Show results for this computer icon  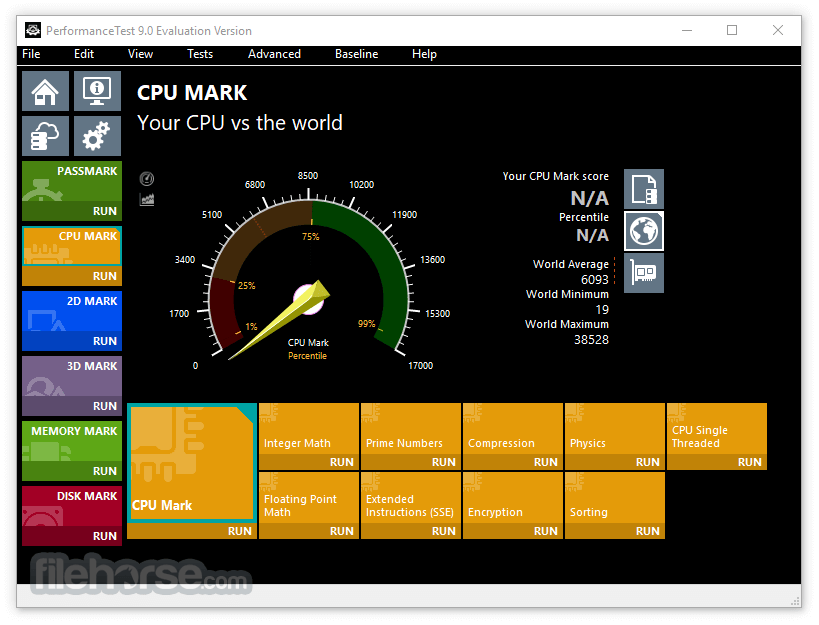tap(644, 189)
